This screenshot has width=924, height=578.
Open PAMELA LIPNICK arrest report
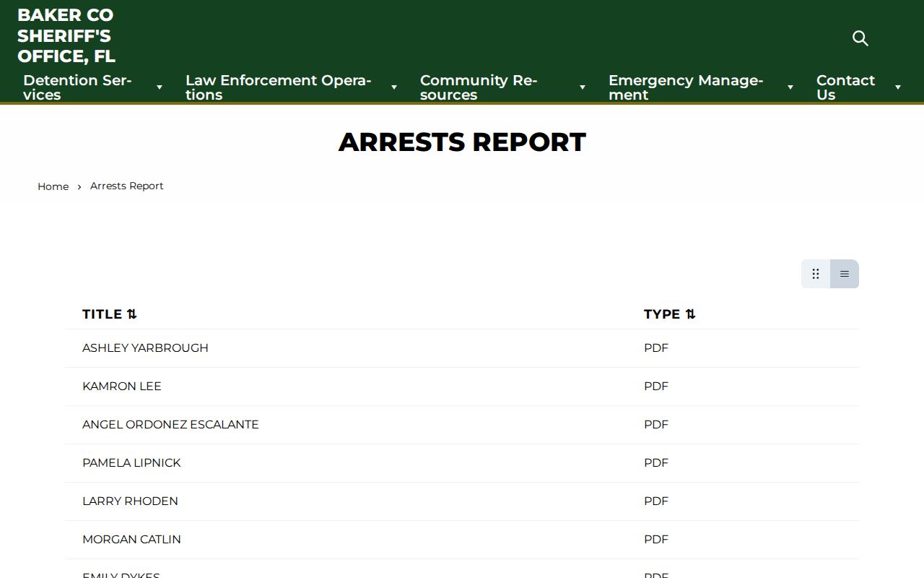pyautogui.click(x=131, y=462)
